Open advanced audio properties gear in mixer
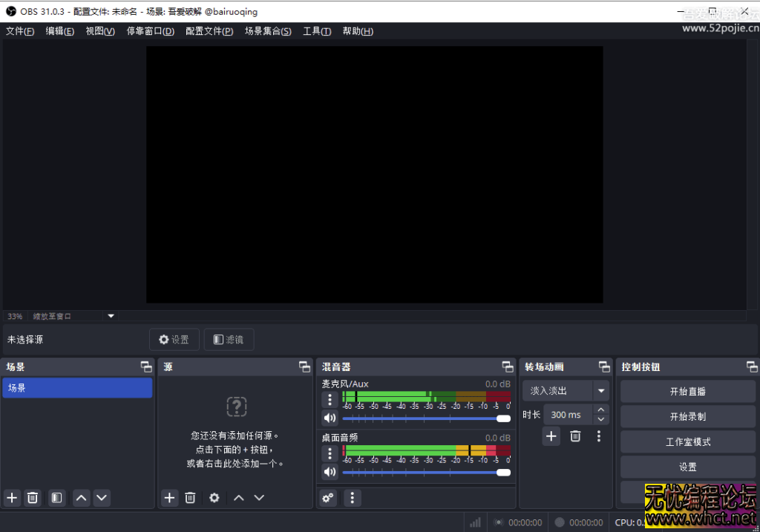This screenshot has width=760, height=532. tap(327, 498)
